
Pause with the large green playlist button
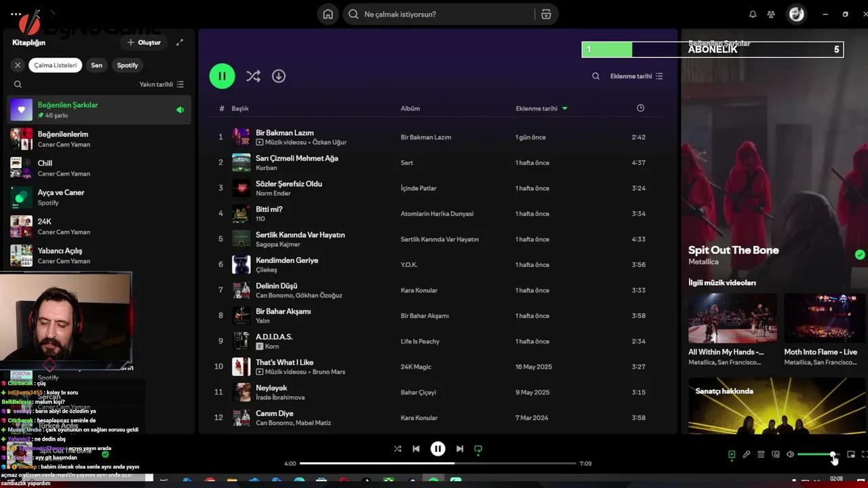coord(222,76)
